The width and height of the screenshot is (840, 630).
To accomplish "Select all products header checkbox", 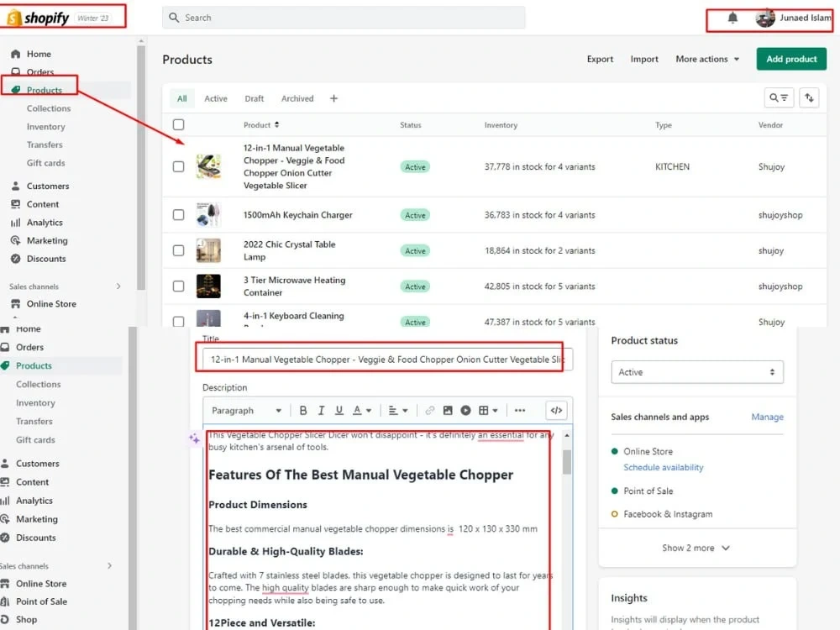I will [x=178, y=125].
